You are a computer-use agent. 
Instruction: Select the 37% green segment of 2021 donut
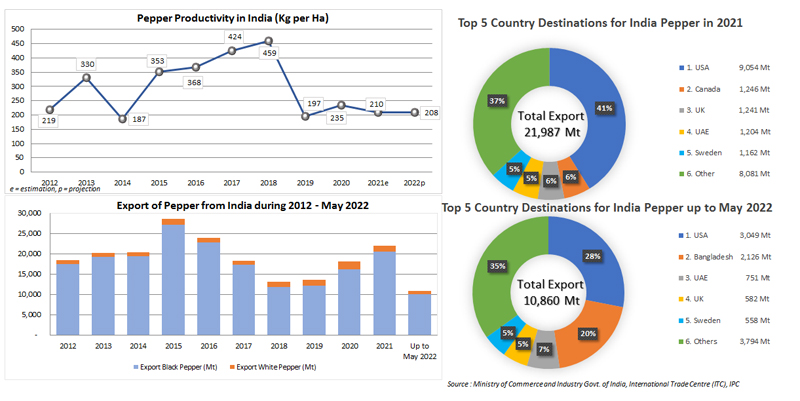coord(495,102)
